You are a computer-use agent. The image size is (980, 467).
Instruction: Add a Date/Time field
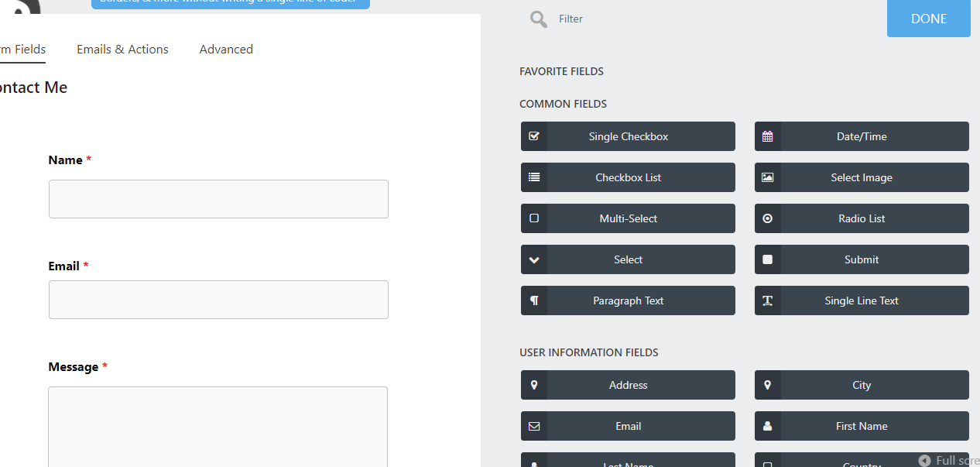[x=862, y=136]
